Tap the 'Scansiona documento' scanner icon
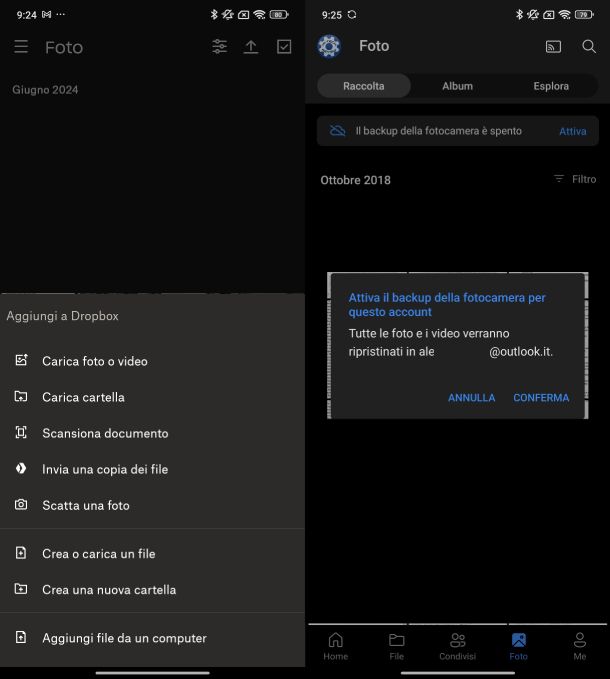The height and width of the screenshot is (679, 610). [21, 432]
